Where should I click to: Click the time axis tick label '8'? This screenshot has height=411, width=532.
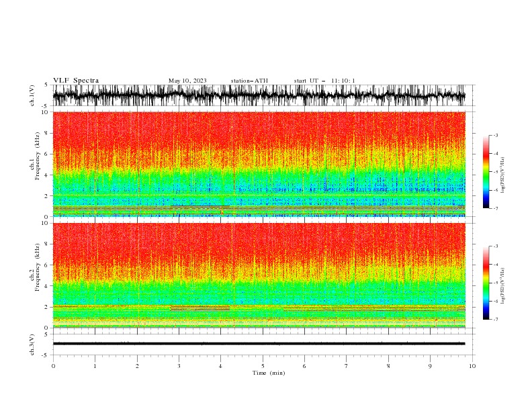point(388,366)
